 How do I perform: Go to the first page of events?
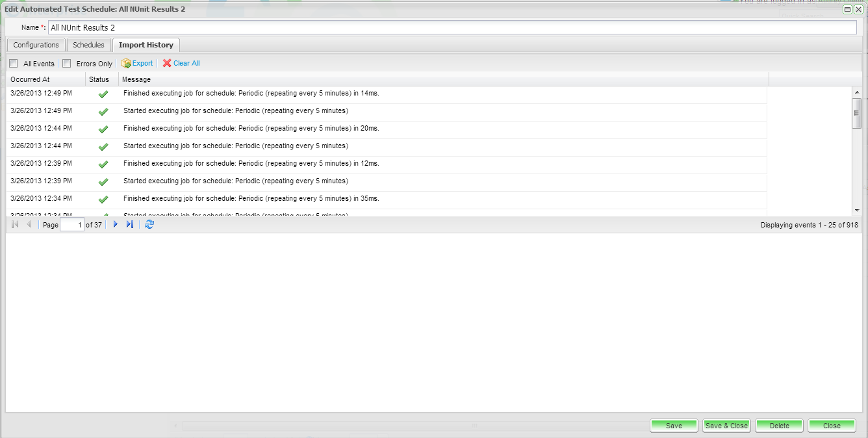(15, 224)
